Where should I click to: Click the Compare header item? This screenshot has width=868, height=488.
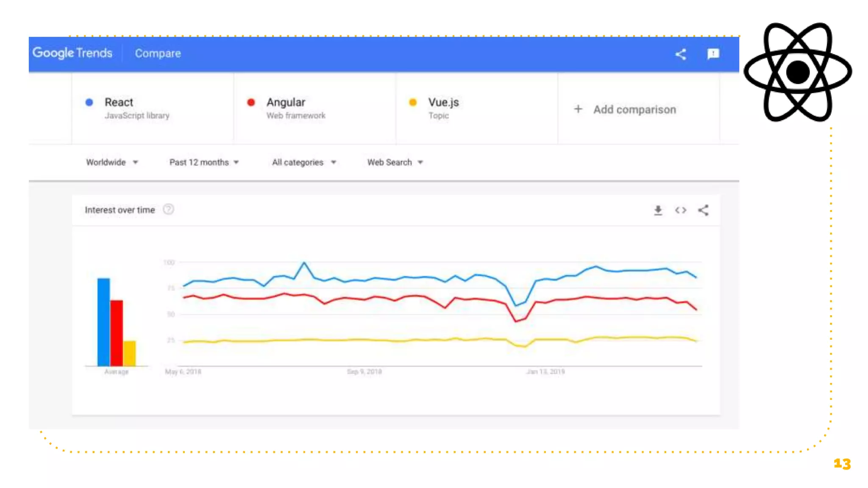pos(158,53)
